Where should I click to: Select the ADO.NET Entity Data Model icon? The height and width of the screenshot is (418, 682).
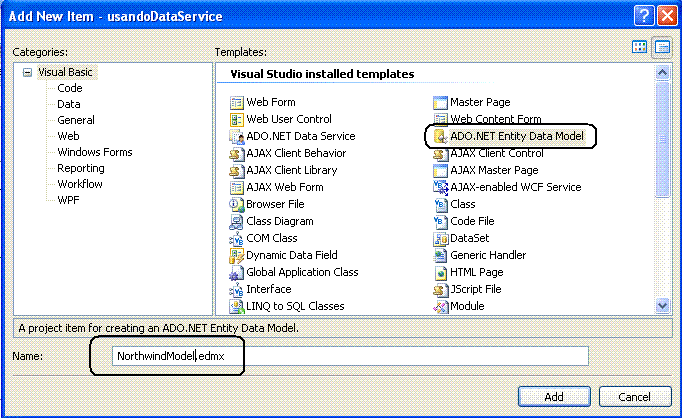point(440,136)
